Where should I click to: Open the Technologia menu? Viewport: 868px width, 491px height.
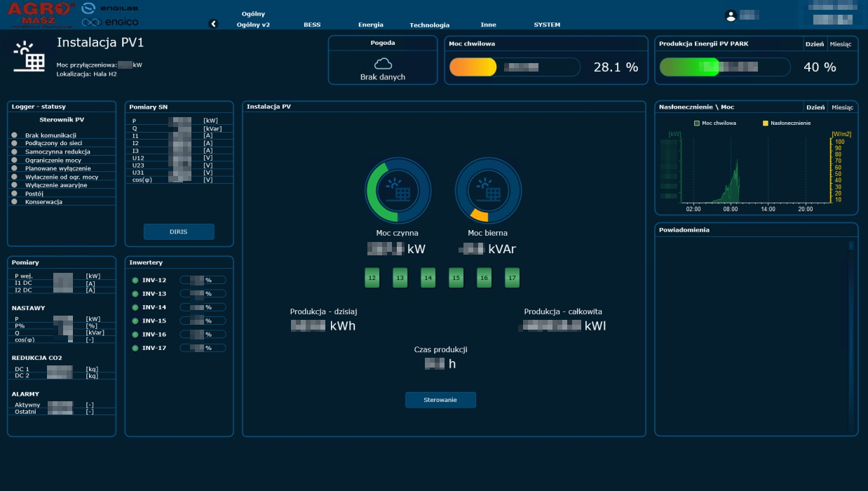pos(429,25)
